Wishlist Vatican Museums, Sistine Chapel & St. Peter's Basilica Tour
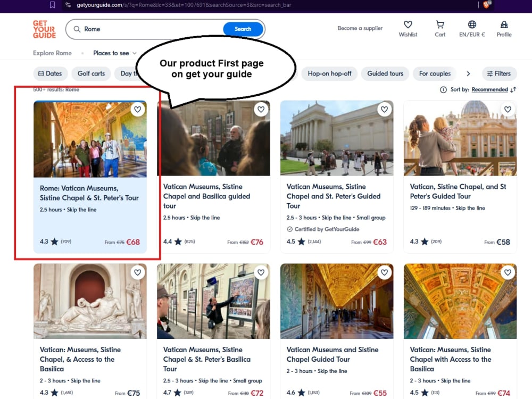This screenshot has height=399, width=532. 261,272
